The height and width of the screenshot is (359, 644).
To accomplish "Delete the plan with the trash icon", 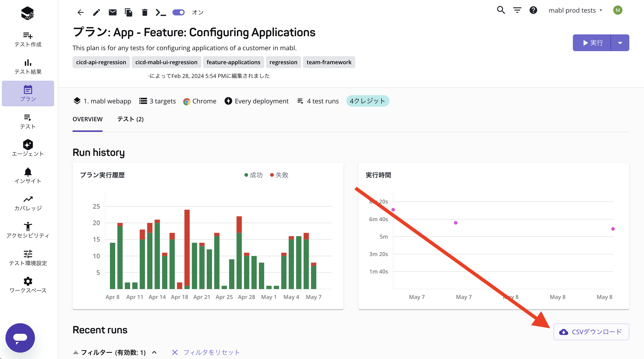I will [x=145, y=12].
